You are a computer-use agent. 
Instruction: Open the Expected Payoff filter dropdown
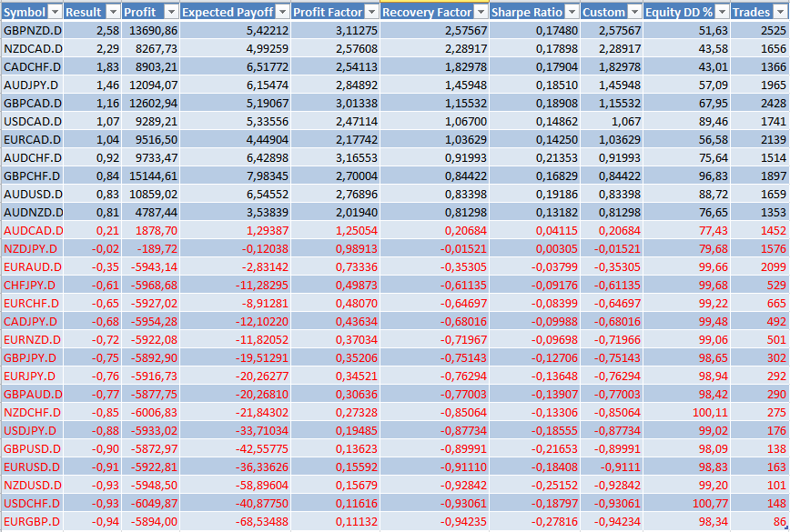283,12
